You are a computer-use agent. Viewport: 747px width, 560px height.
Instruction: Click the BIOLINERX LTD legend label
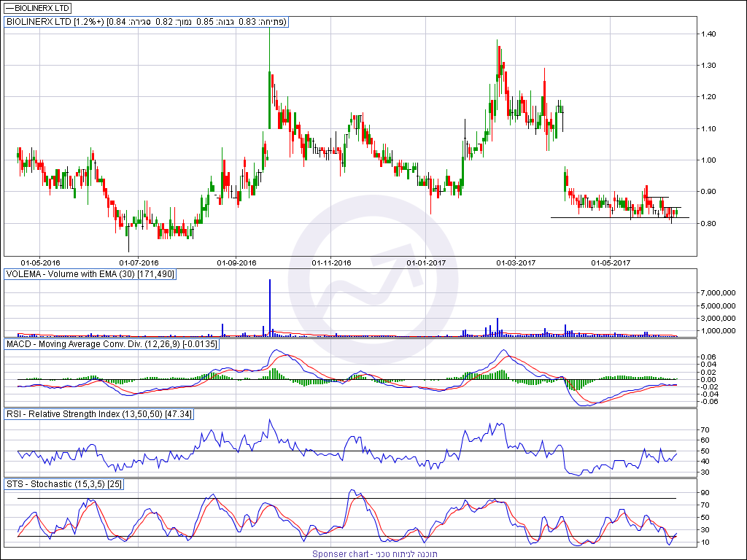pos(37,8)
